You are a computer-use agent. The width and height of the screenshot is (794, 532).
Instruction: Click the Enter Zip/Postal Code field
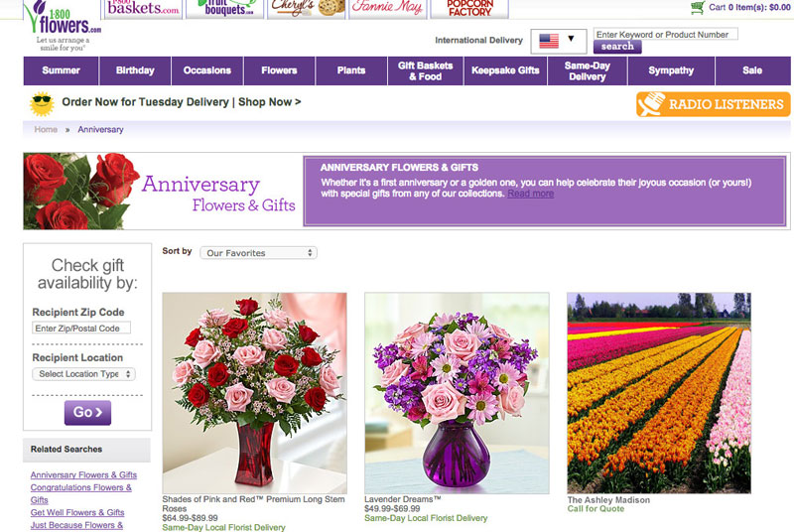pyautogui.click(x=81, y=329)
